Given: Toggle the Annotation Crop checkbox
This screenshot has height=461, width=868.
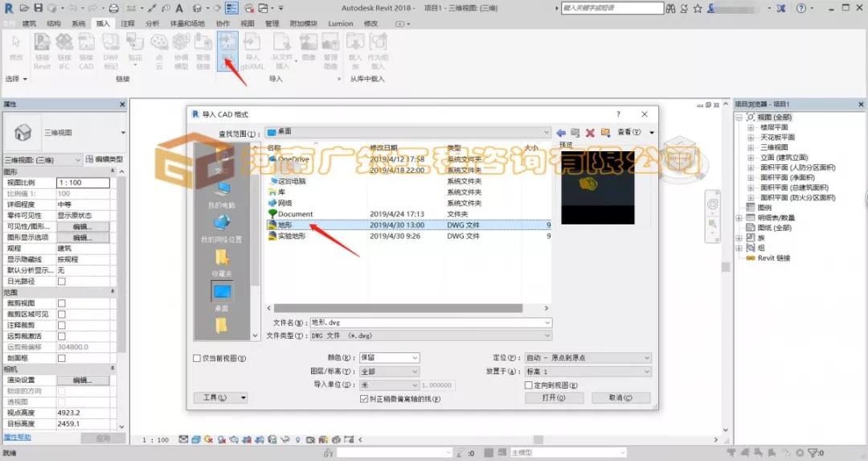Looking at the screenshot, I should [x=61, y=325].
